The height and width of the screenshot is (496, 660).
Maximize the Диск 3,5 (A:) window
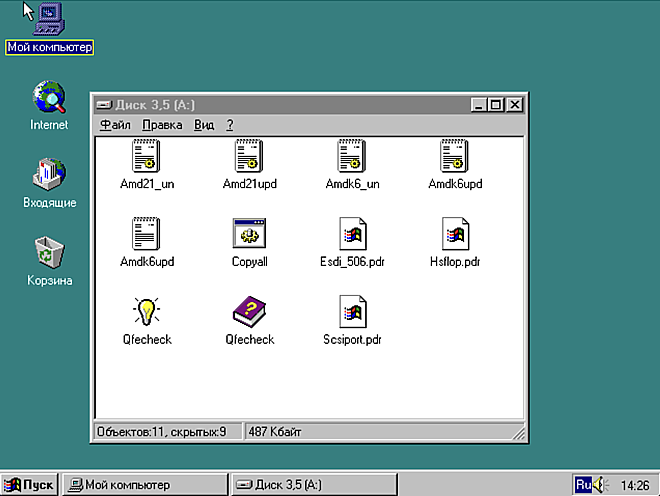point(496,105)
